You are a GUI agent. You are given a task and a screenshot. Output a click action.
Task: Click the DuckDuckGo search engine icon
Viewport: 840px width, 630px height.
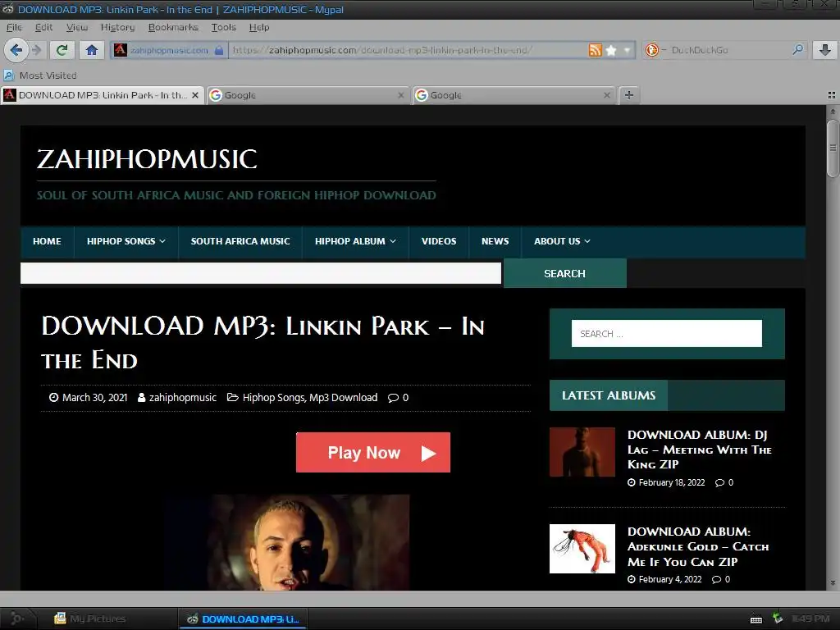[x=652, y=50]
